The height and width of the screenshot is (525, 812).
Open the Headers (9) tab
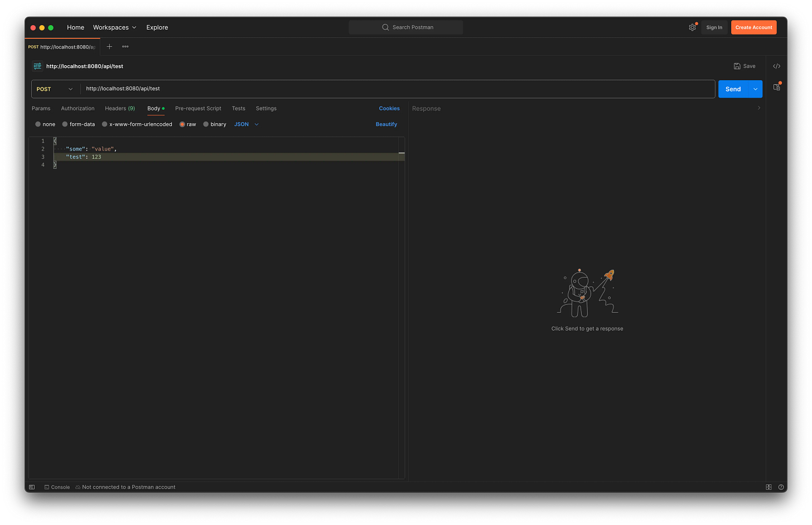[x=120, y=109]
